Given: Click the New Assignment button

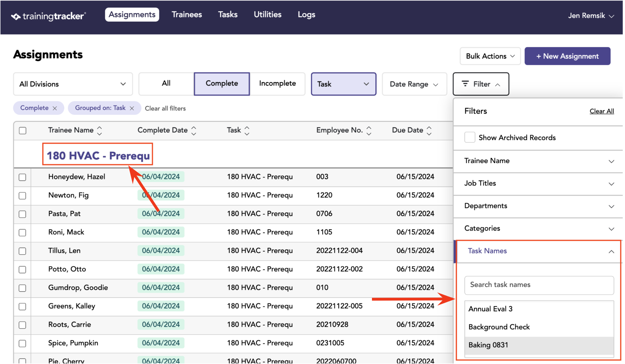Looking at the screenshot, I should pyautogui.click(x=567, y=56).
